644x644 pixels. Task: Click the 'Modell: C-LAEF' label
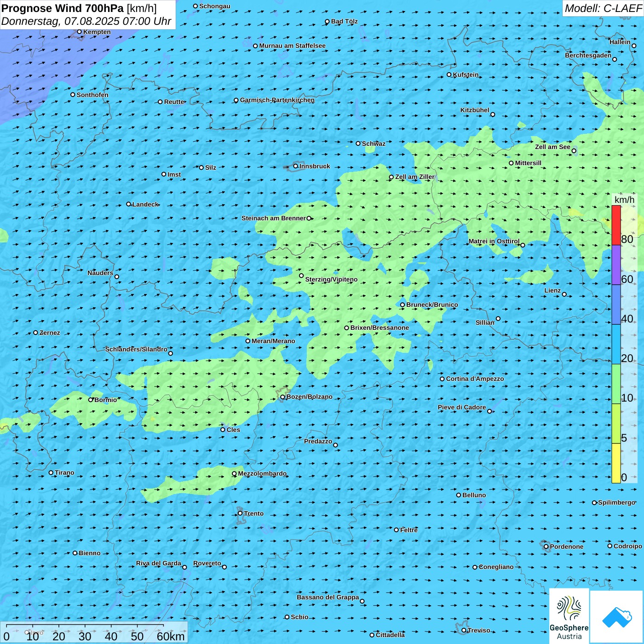[603, 8]
